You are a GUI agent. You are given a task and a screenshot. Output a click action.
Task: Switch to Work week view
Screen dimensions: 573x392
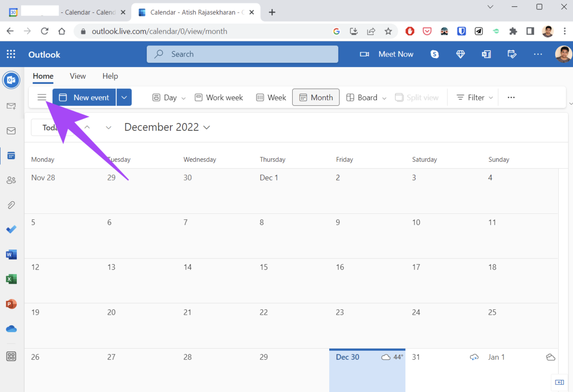pos(219,97)
